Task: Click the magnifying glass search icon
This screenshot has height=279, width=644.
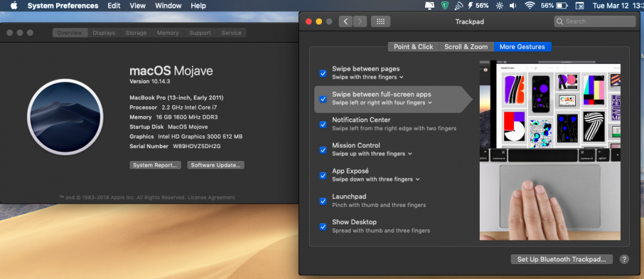Action: [560, 21]
